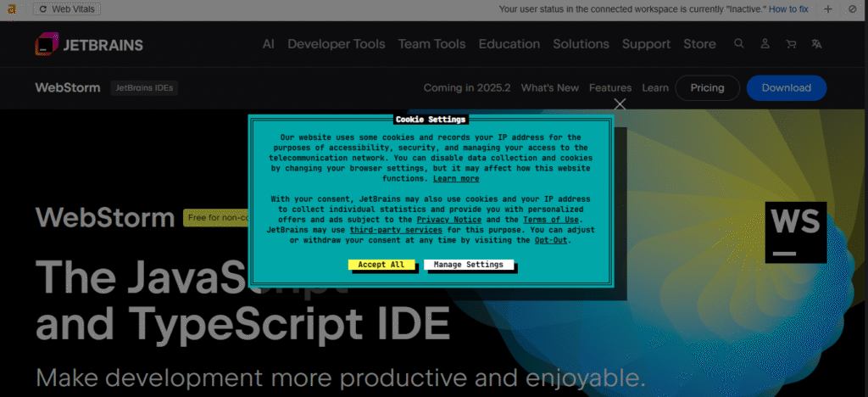
Task: Click the Web Vitals reload icon
Action: point(42,9)
